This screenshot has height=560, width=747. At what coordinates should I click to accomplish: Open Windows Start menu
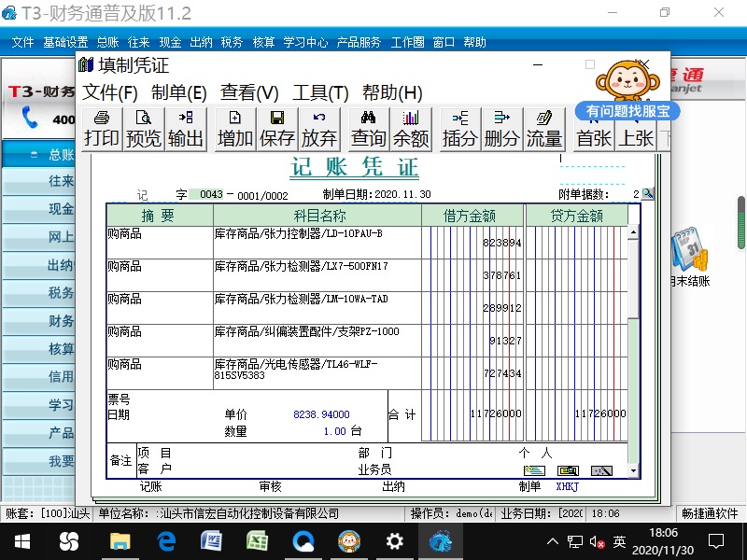pos(21,541)
